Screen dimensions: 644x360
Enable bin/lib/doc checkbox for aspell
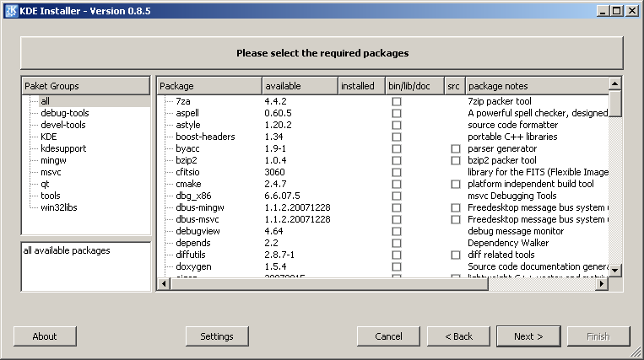point(397,113)
